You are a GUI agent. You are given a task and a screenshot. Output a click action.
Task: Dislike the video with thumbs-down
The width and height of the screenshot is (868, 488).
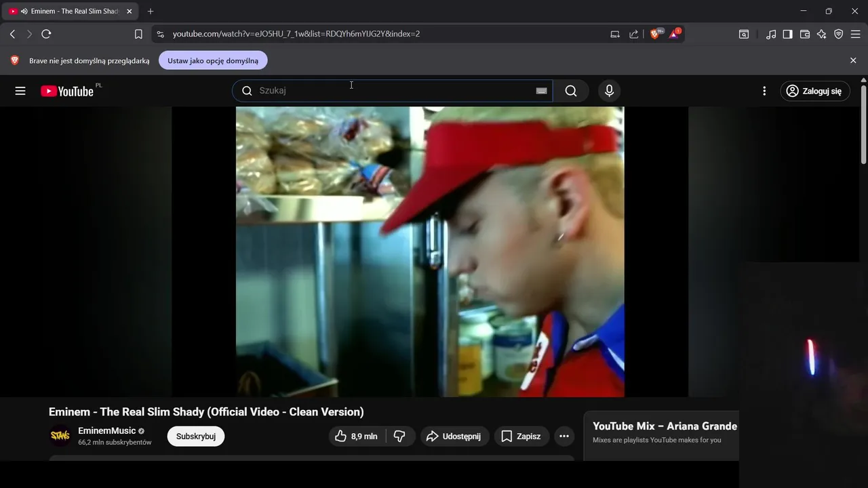[x=400, y=436]
